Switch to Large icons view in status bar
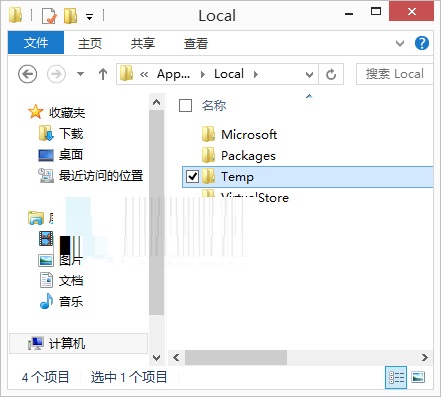 point(418,377)
